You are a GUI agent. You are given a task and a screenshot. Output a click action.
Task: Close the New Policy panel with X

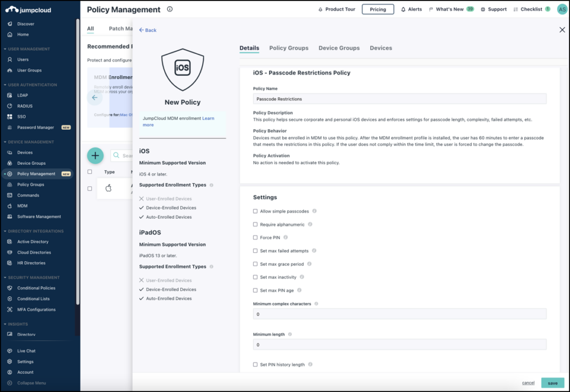tap(562, 30)
